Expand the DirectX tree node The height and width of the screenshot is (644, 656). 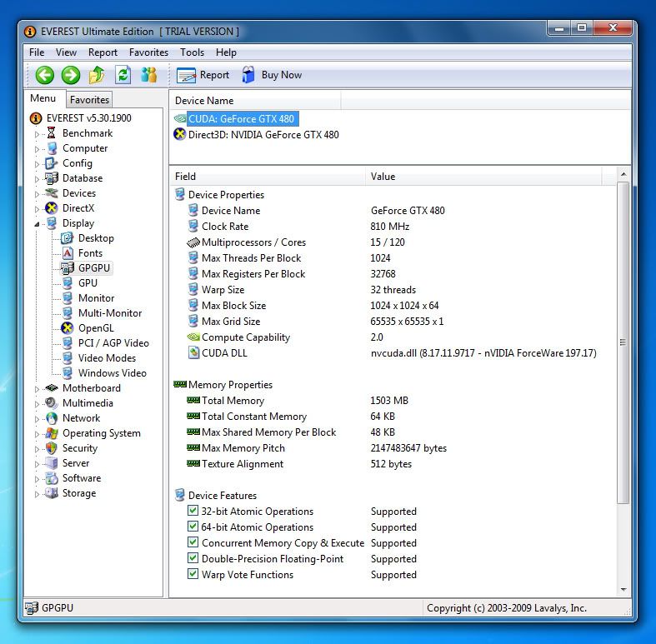point(37,209)
